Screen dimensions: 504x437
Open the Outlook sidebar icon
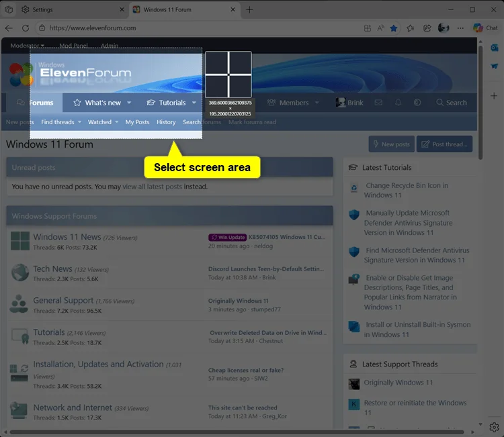click(x=495, y=48)
